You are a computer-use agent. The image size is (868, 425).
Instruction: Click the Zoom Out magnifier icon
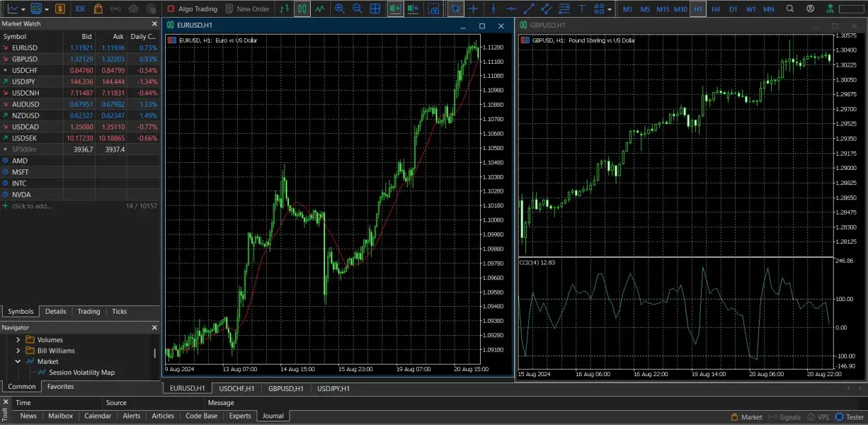click(358, 9)
